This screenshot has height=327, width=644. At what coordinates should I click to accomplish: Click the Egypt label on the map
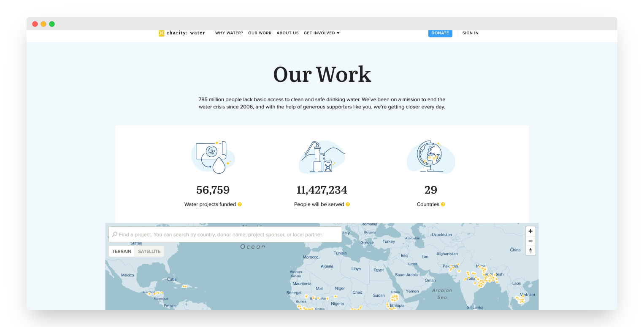click(379, 270)
